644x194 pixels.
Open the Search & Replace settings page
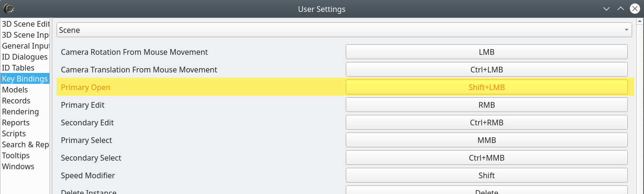[25, 144]
